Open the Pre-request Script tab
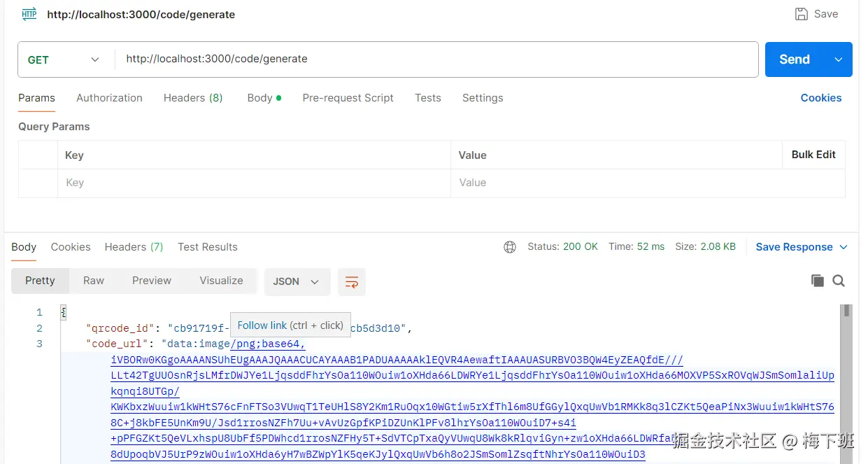The image size is (868, 464). coord(348,98)
